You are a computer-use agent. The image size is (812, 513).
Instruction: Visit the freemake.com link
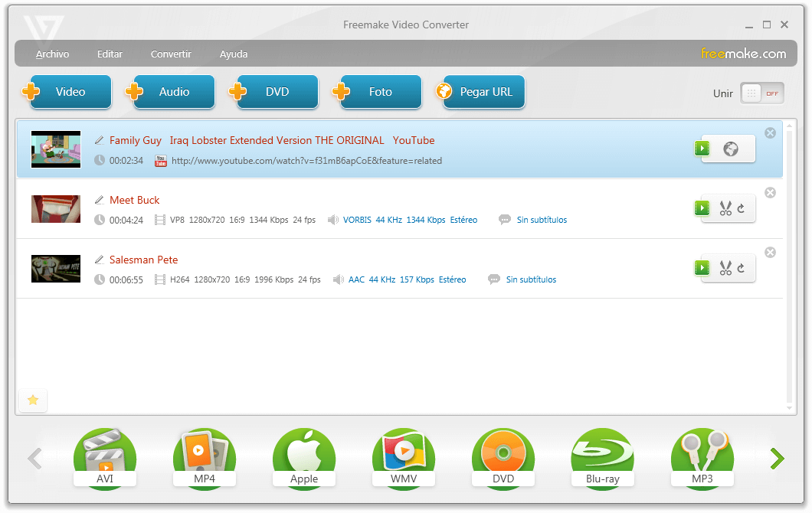click(x=743, y=54)
